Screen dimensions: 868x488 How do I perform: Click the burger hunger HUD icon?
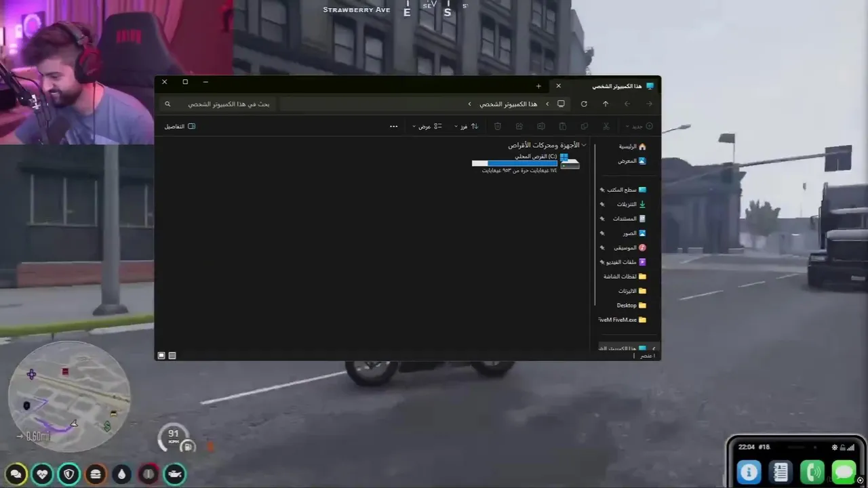[96, 474]
